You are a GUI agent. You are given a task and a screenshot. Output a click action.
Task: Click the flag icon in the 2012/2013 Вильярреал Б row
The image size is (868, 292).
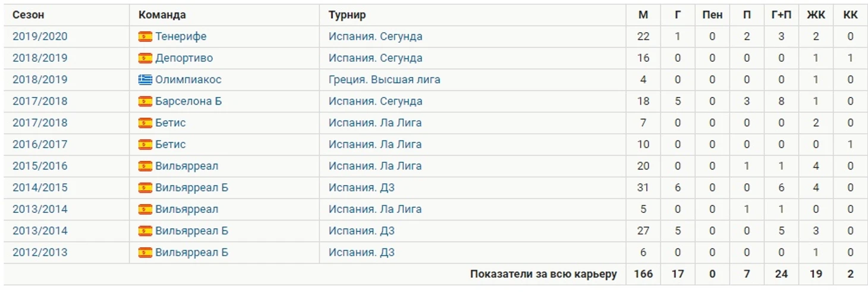coord(145,252)
